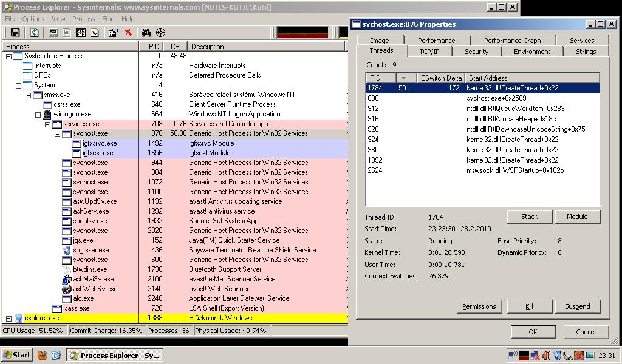Image resolution: width=622 pixels, height=364 pixels.
Task: Select thread 2624 mswsock.dll row
Action: [482, 170]
